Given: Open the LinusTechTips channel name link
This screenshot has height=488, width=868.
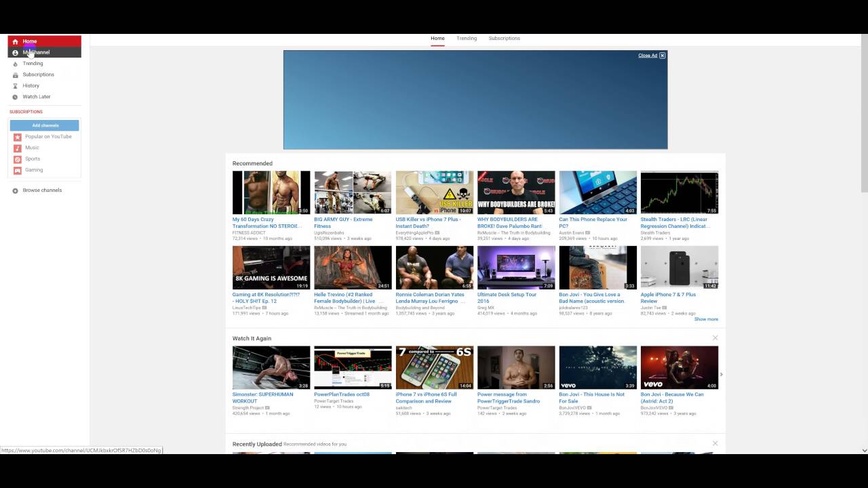Looking at the screenshot, I should (247, 308).
